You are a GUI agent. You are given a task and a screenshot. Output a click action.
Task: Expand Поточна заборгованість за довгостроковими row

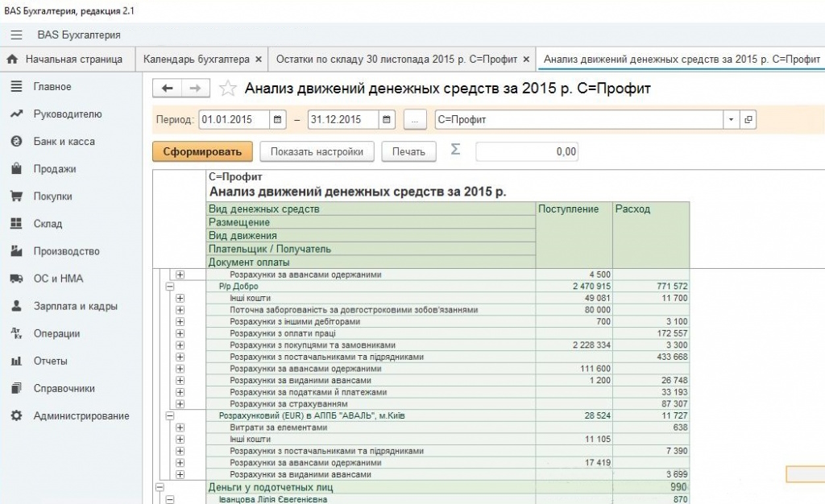click(180, 310)
